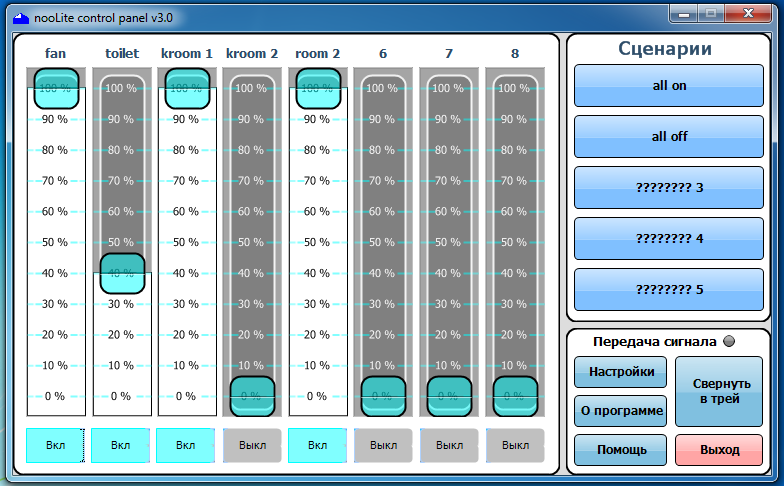Turn off the toilet channel toggle
The image size is (784, 486).
pos(120,445)
